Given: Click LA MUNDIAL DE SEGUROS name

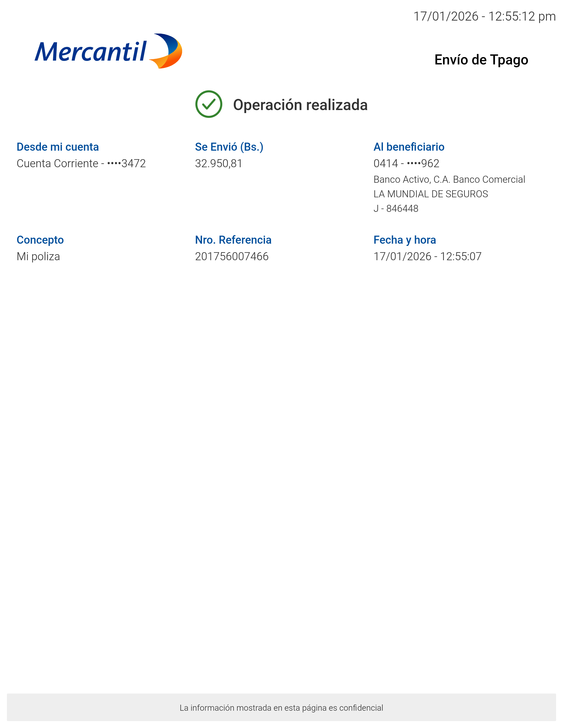Looking at the screenshot, I should tap(430, 194).
